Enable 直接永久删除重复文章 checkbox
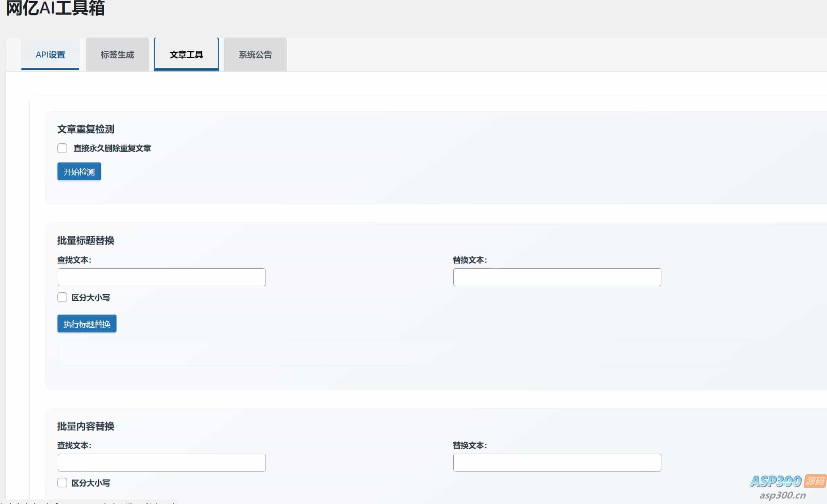 (62, 148)
